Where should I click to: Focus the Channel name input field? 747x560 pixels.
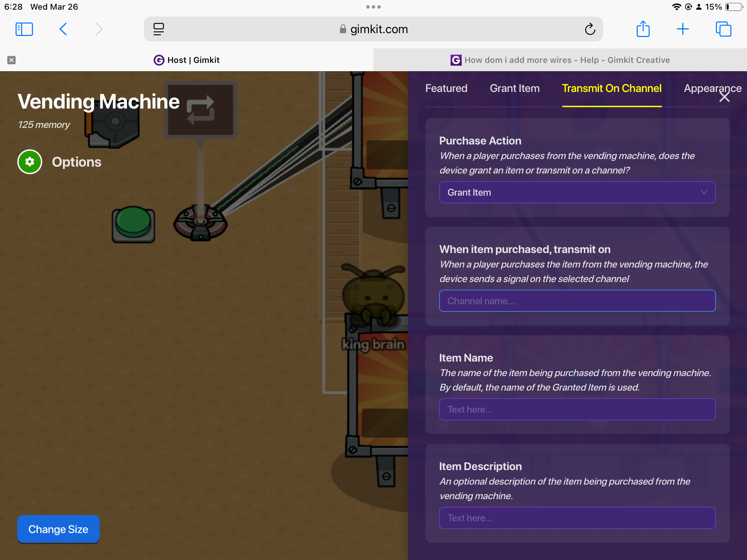pos(577,301)
